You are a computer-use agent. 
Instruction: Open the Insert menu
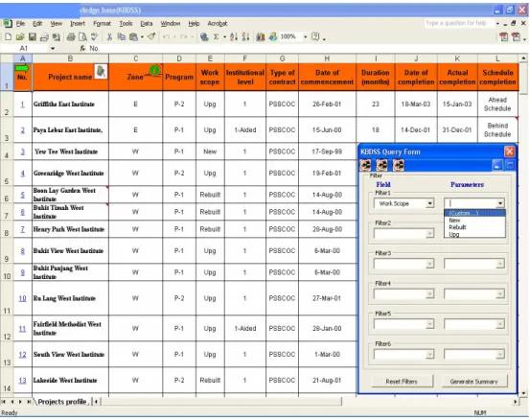78,23
